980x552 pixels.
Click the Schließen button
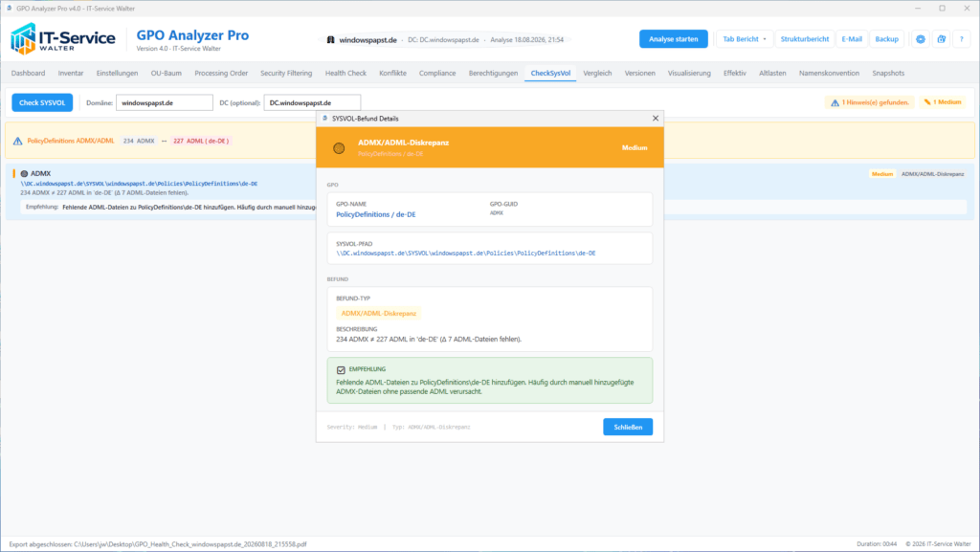click(628, 427)
